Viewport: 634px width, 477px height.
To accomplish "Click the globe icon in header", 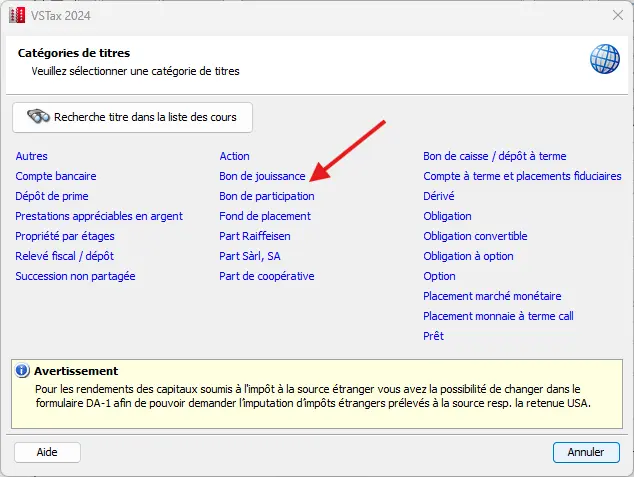I will click(604, 60).
